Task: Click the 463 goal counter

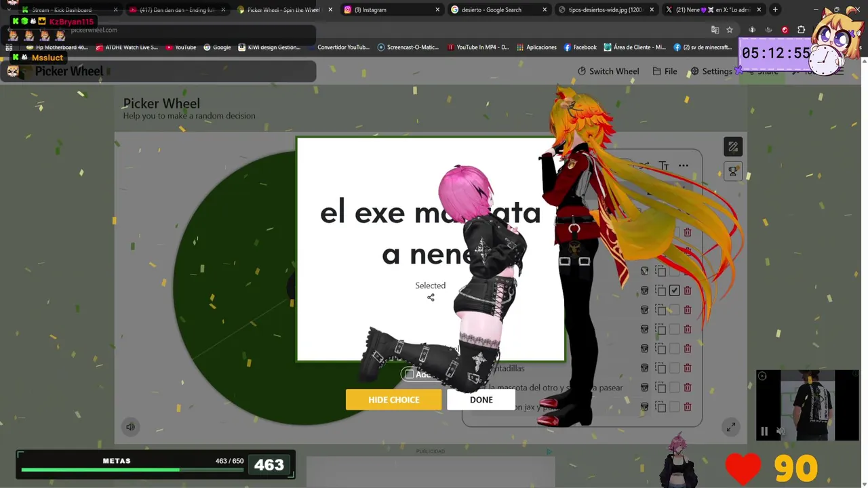Action: [269, 465]
